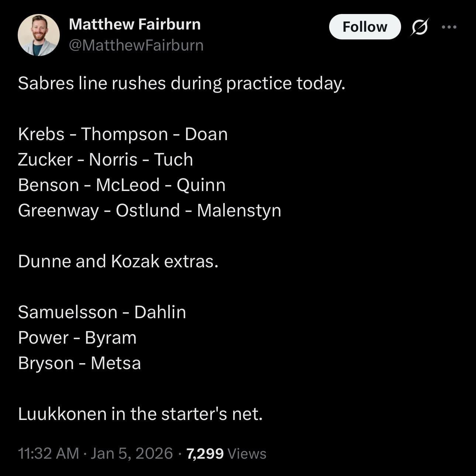476x476 pixels.
Task: Click the Power - Byram pairing
Action: click(77, 338)
